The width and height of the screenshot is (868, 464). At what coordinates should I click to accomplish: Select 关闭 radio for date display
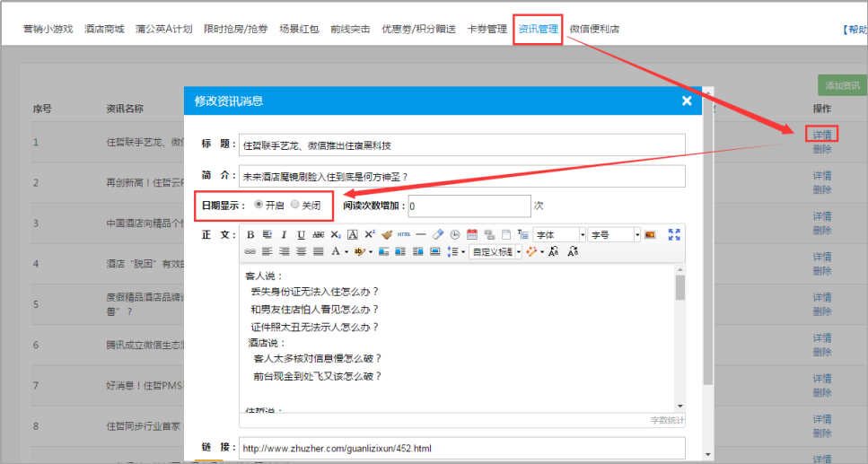tap(295, 205)
